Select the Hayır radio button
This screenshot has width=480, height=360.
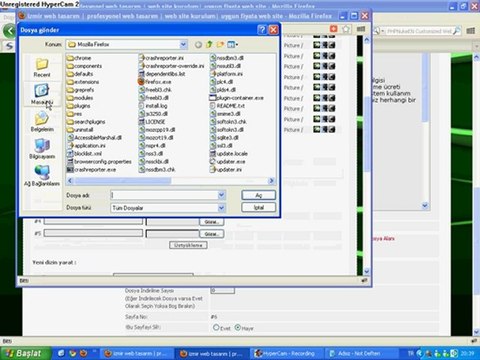[238, 328]
